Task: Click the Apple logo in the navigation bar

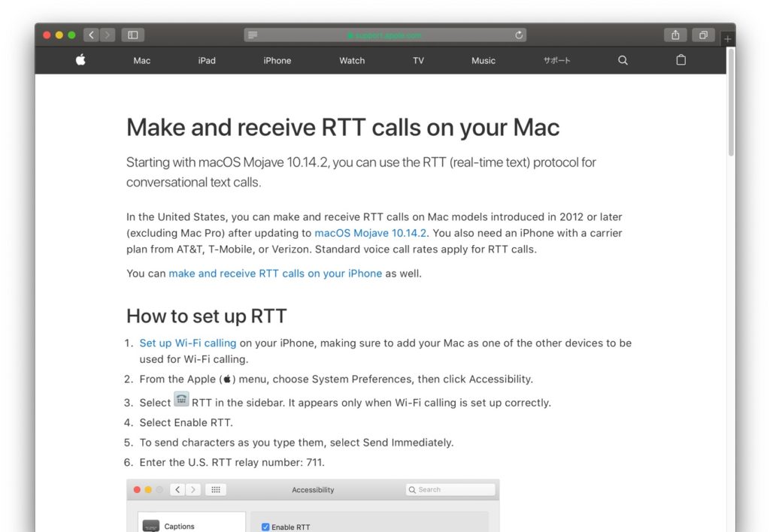Action: [80, 60]
